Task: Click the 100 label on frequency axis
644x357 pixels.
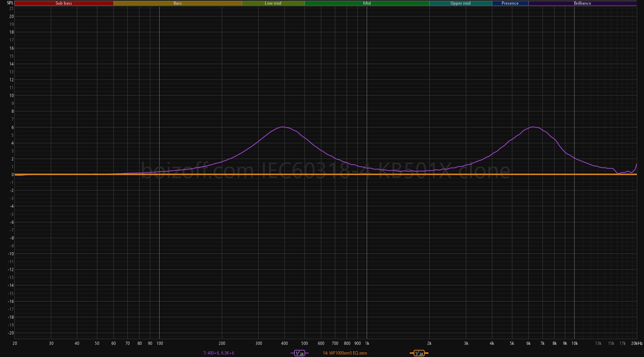Action: [160, 343]
